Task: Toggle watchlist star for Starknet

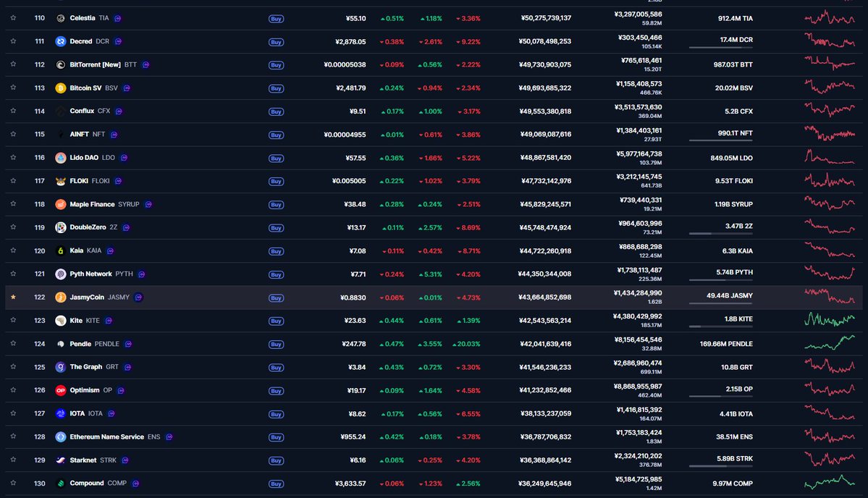Action: click(13, 459)
